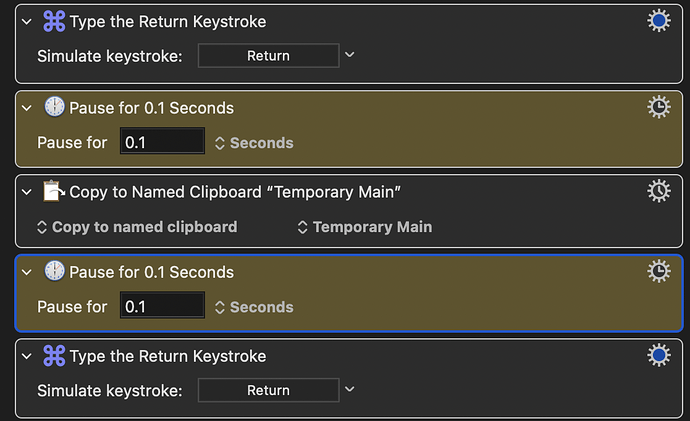Click clipboard icon of Copy to Named Clipboard
690x421 pixels.
tap(54, 191)
